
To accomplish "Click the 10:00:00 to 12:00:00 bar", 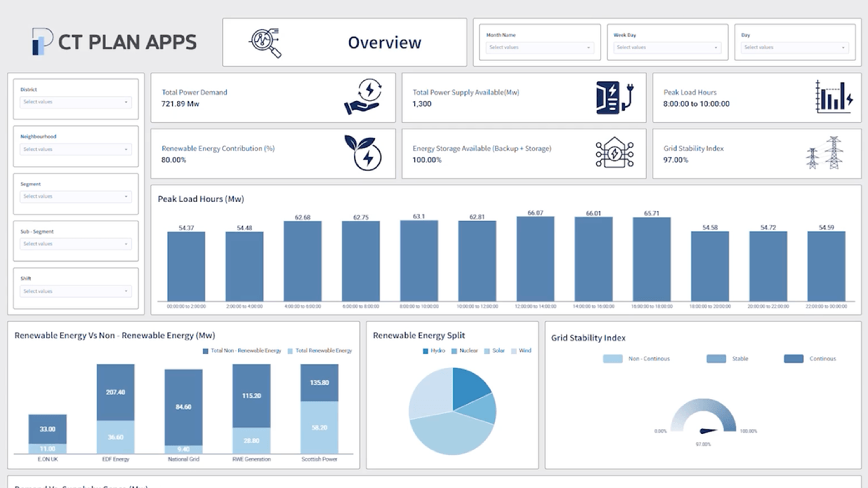I will [x=477, y=261].
